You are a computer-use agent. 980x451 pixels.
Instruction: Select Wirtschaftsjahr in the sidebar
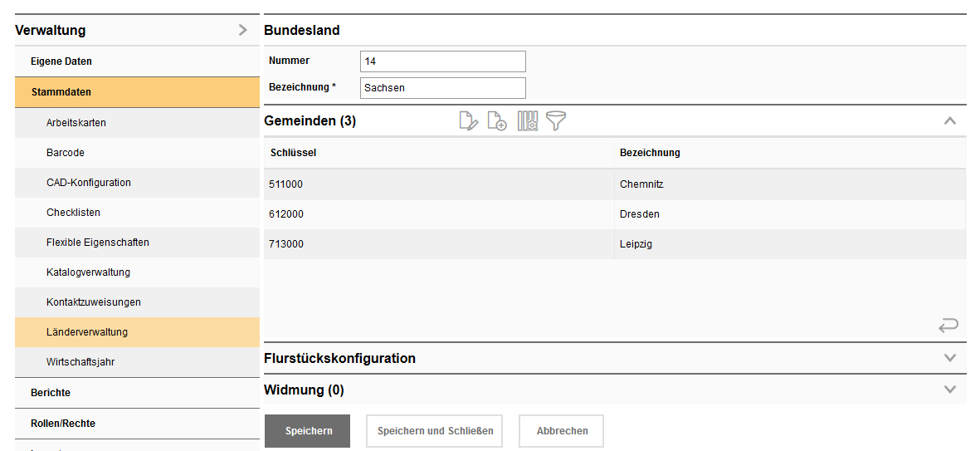click(x=81, y=362)
